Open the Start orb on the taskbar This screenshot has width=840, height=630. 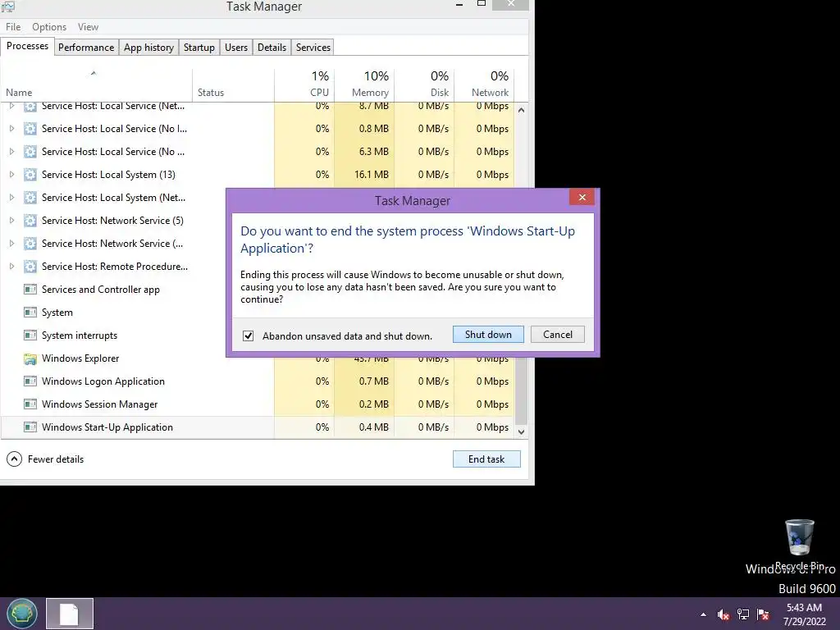[22, 614]
